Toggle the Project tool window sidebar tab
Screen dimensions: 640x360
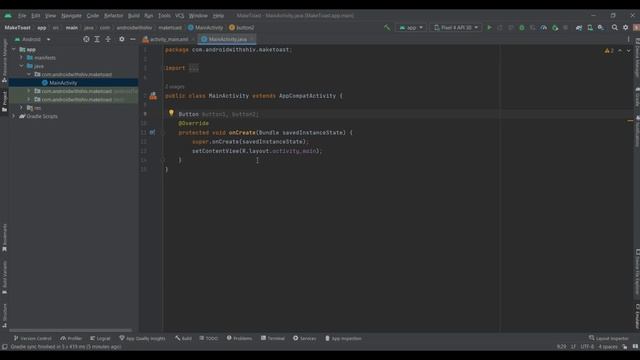coord(4,101)
